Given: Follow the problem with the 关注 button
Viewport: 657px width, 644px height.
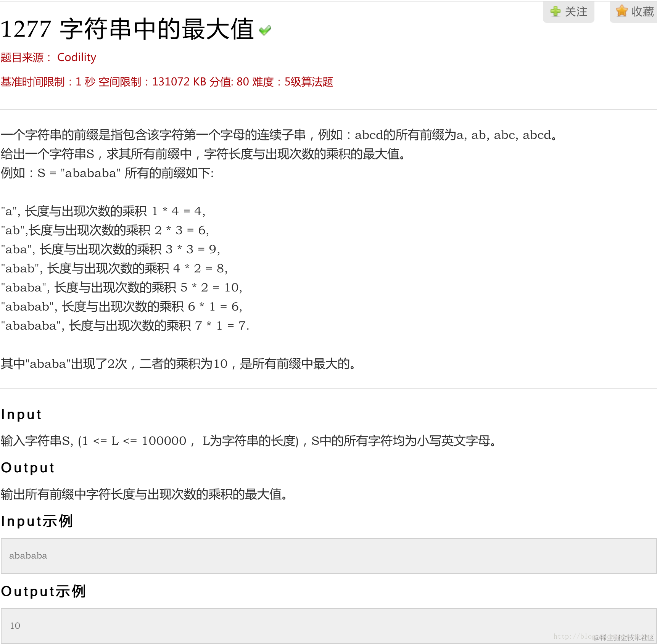Looking at the screenshot, I should [568, 12].
